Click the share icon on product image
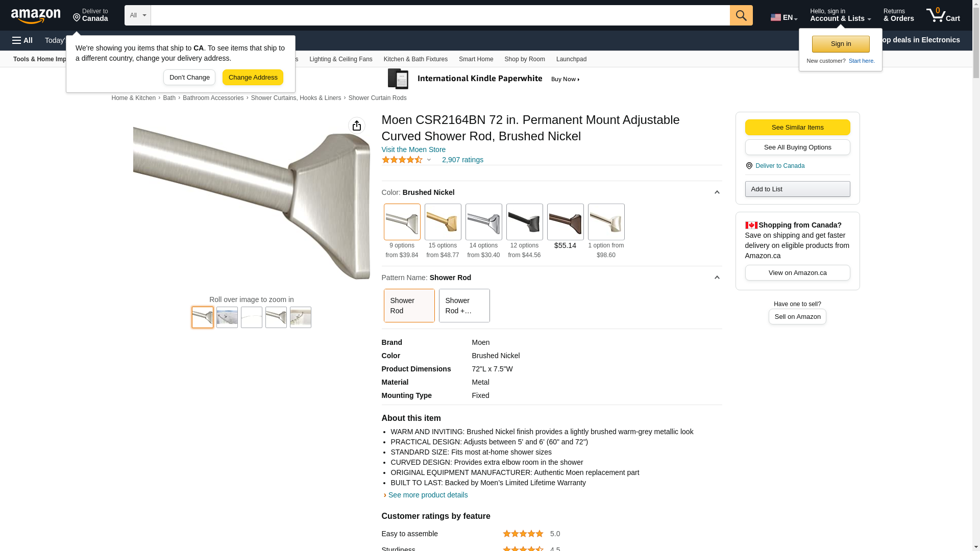980x551 pixels. tap(357, 126)
